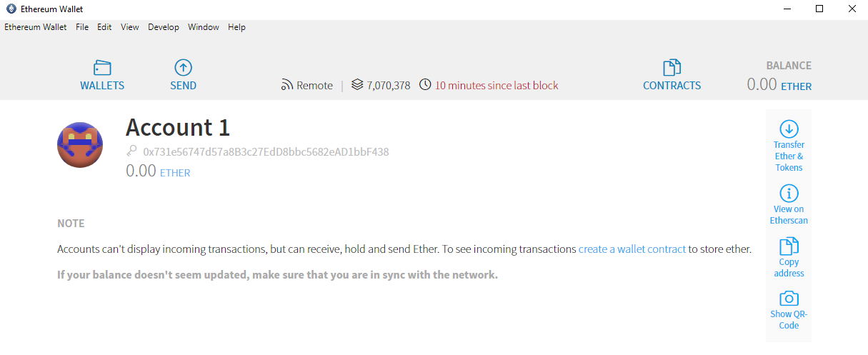Click the key icon beside the address
Screen dimensions: 868x355
[131, 151]
